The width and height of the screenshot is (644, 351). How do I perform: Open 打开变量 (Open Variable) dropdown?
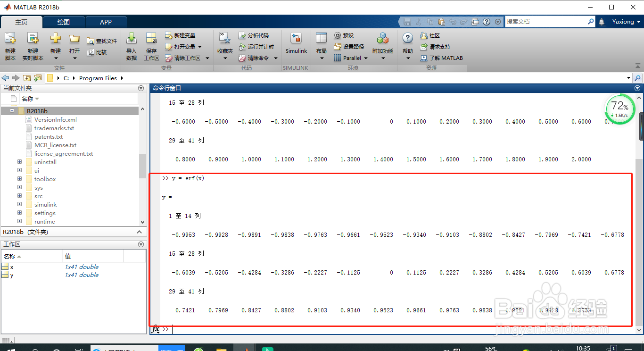click(200, 47)
